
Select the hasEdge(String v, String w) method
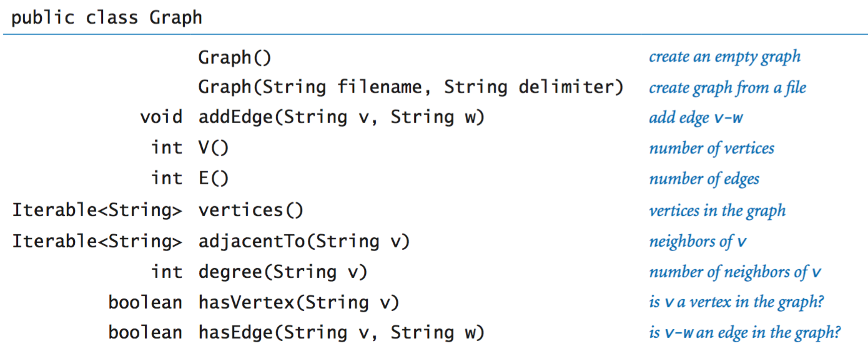point(342,333)
